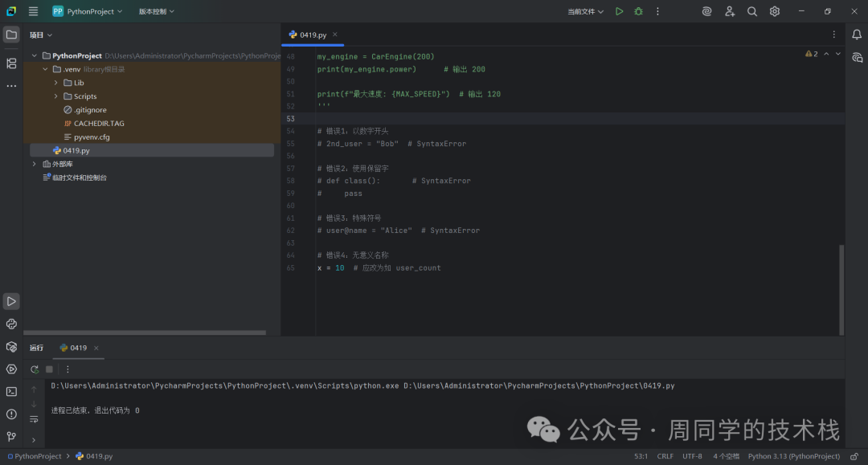This screenshot has width=868, height=465.
Task: Open the Git version control tool window
Action: pyautogui.click(x=11, y=437)
